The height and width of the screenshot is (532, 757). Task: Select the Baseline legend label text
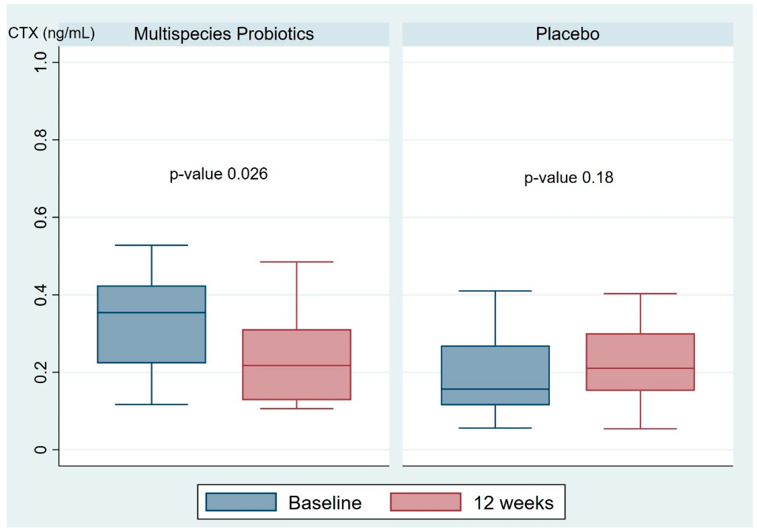(325, 503)
